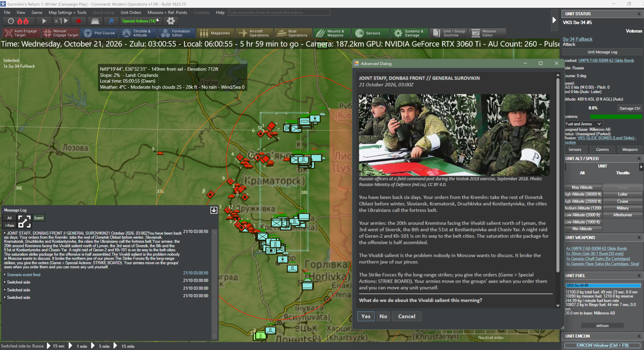Open Missions + Ref. Points menu
This screenshot has width=644, height=350.
pos(167,13)
